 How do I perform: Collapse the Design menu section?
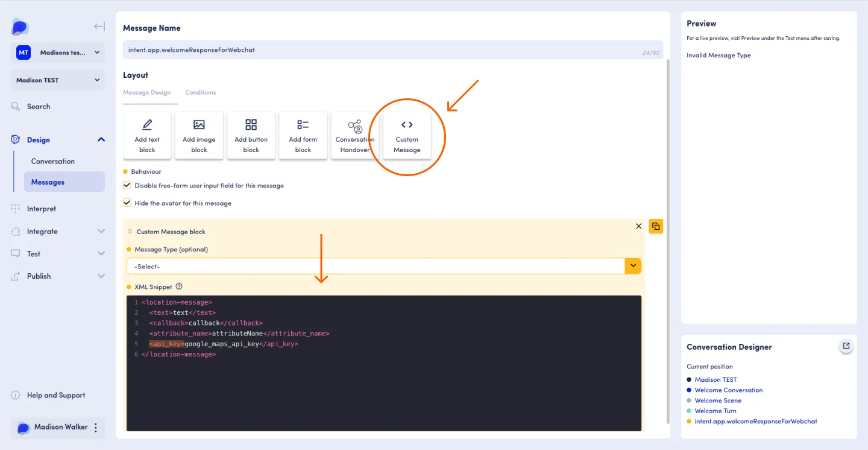click(x=101, y=139)
